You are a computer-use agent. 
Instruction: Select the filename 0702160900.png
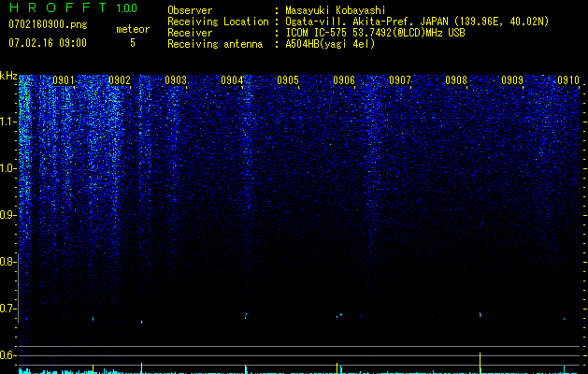(x=48, y=25)
